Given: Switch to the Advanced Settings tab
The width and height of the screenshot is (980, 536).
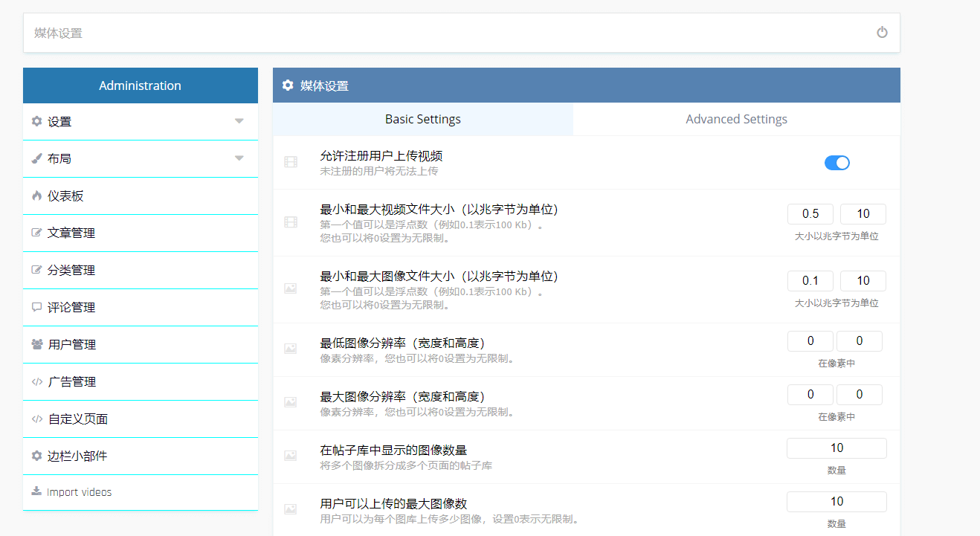Looking at the screenshot, I should (x=737, y=119).
